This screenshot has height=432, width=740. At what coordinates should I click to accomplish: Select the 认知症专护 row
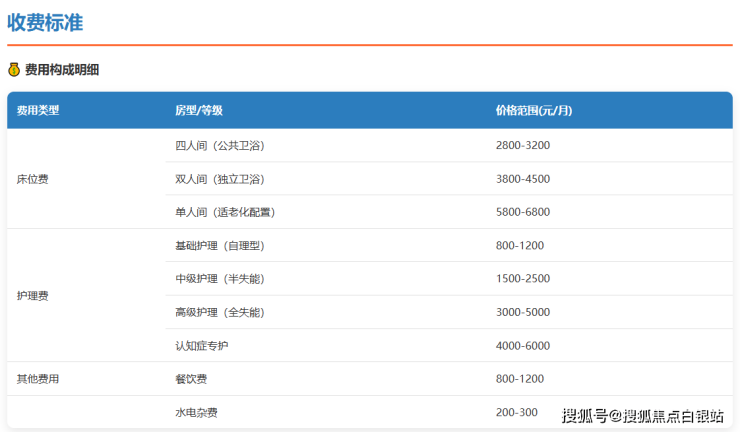pos(449,346)
